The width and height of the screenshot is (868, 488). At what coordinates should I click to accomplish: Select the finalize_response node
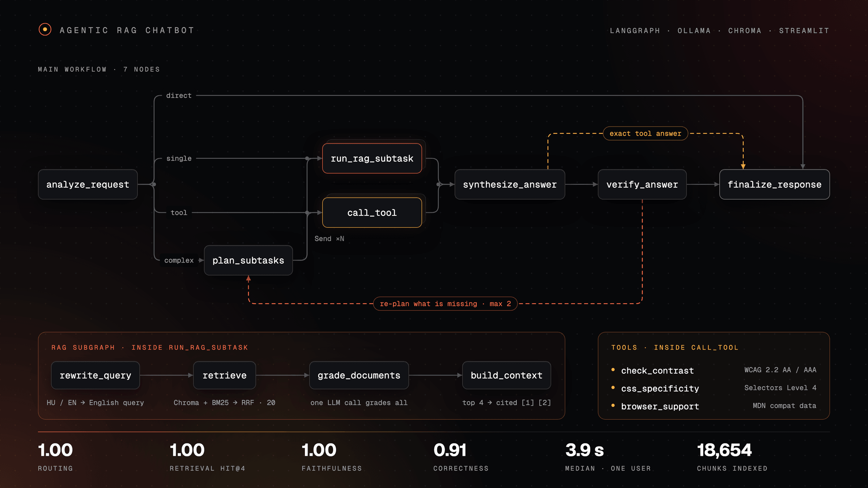(x=775, y=184)
